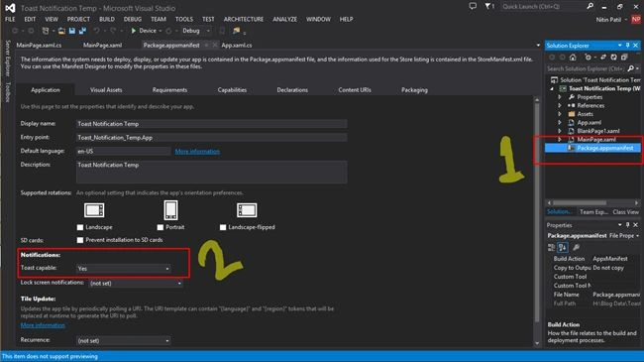Viewport: 644px width, 362px height.
Task: Expand the App.xaml node
Action: tap(560, 123)
